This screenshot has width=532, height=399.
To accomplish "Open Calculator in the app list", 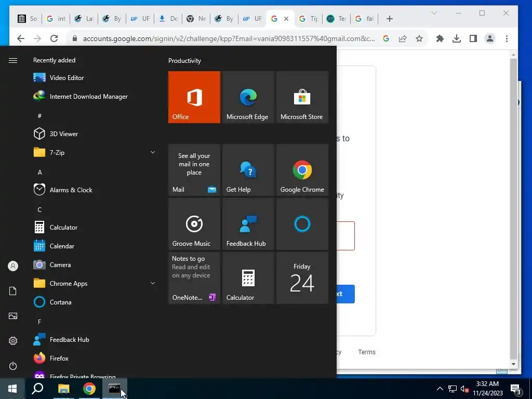I will click(x=95, y=228).
